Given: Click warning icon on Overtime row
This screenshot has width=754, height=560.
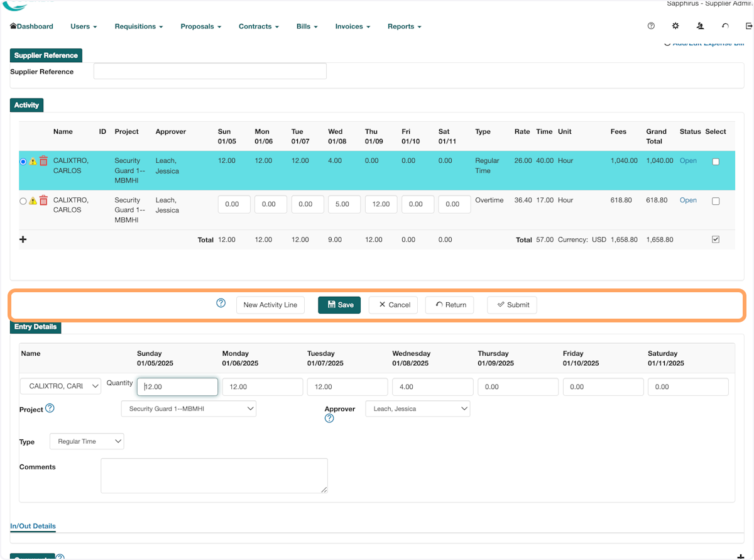Looking at the screenshot, I should coord(33,201).
